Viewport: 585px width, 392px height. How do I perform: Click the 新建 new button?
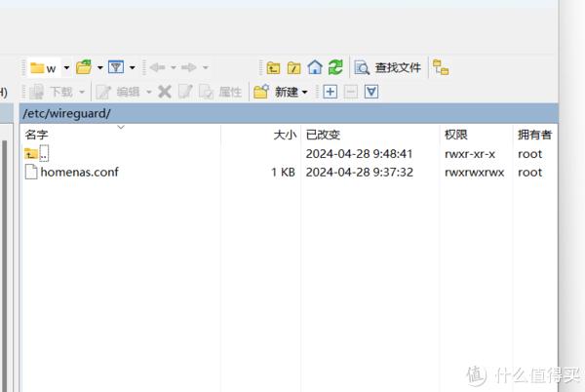(276, 92)
